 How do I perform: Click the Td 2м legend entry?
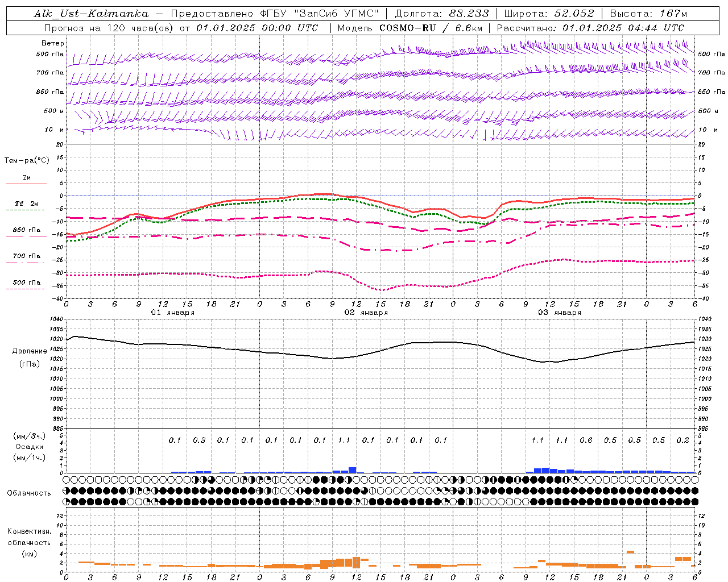[x=26, y=203]
